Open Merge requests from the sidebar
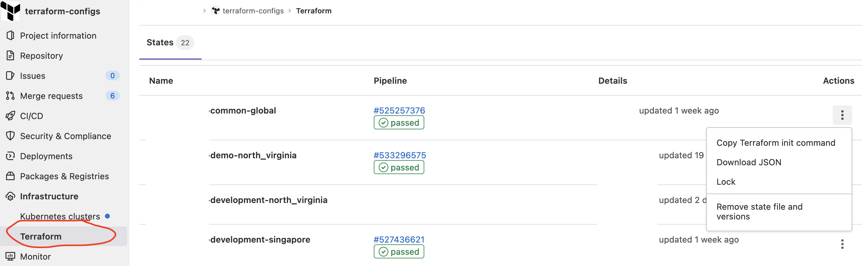The width and height of the screenshot is (868, 266). [x=51, y=95]
